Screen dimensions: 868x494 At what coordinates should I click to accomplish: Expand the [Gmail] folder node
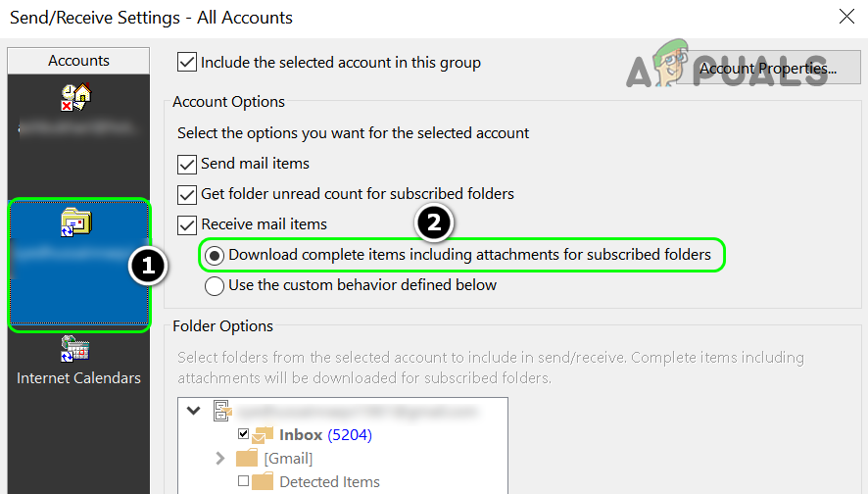coord(218,458)
